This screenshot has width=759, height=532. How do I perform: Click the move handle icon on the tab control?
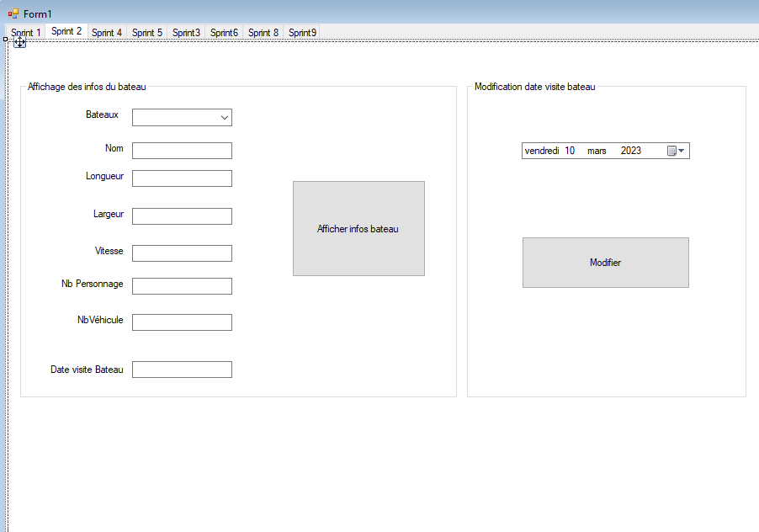tap(19, 41)
